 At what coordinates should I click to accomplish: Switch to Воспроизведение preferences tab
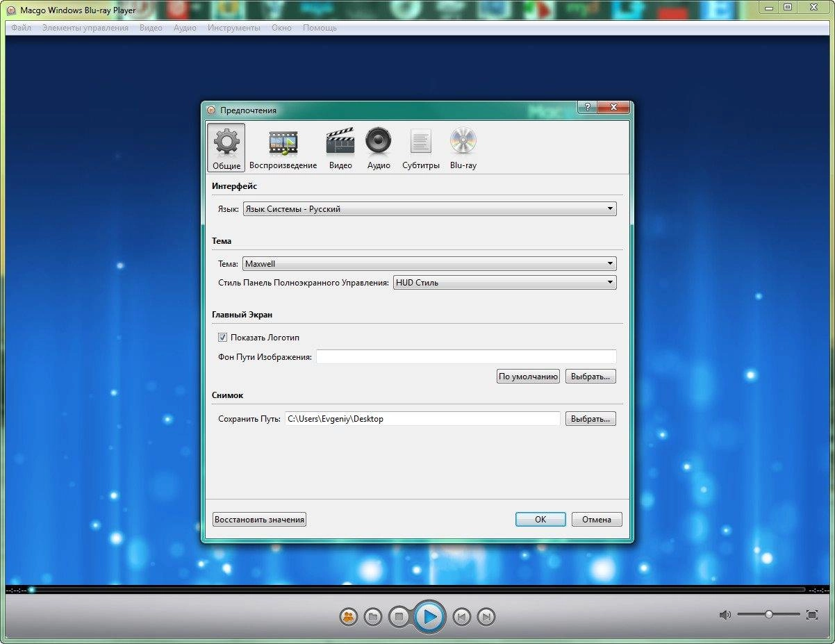pyautogui.click(x=283, y=148)
